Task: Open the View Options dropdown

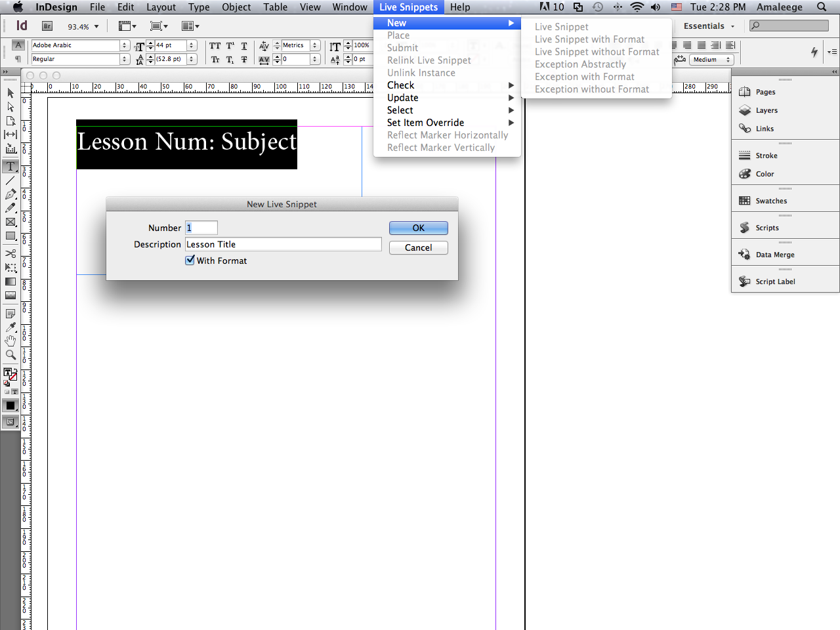Action: pos(127,26)
